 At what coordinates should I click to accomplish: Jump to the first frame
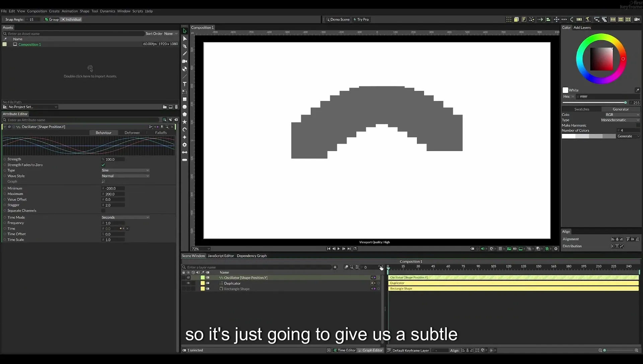pos(329,249)
